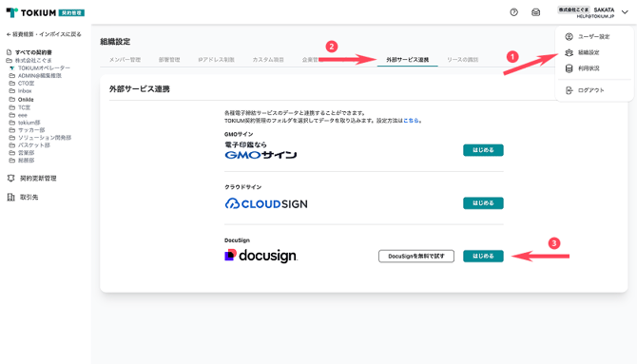Click the TOKIUM logo
Screen dimensions: 637x364
pyautogui.click(x=31, y=12)
